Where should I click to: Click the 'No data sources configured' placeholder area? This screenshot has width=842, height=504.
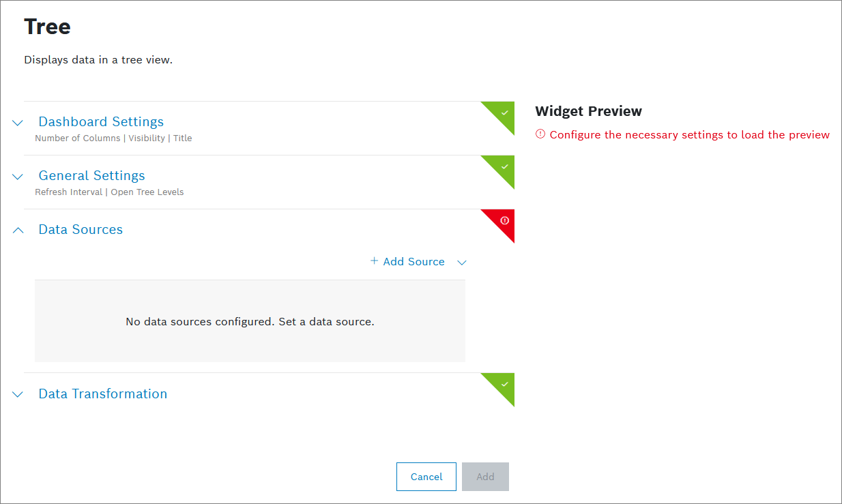[250, 321]
